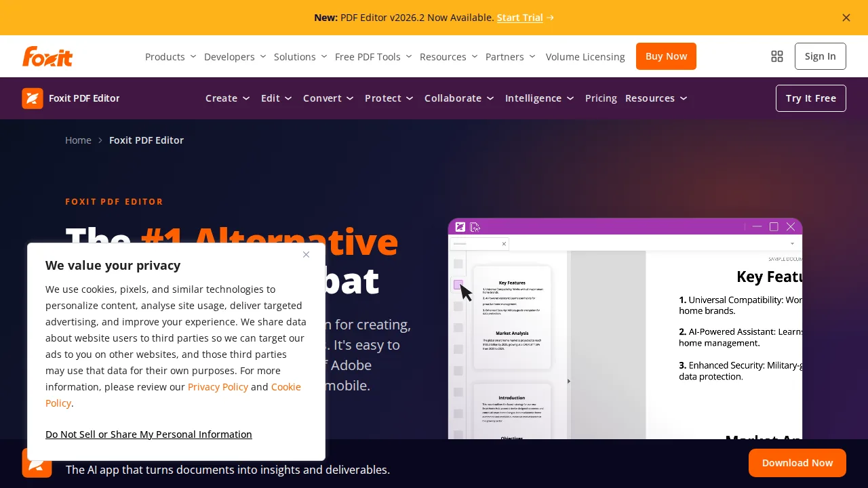Screen dimensions: 868x488
Task: Click the 'We value your privacy' heading
Action: point(113,265)
